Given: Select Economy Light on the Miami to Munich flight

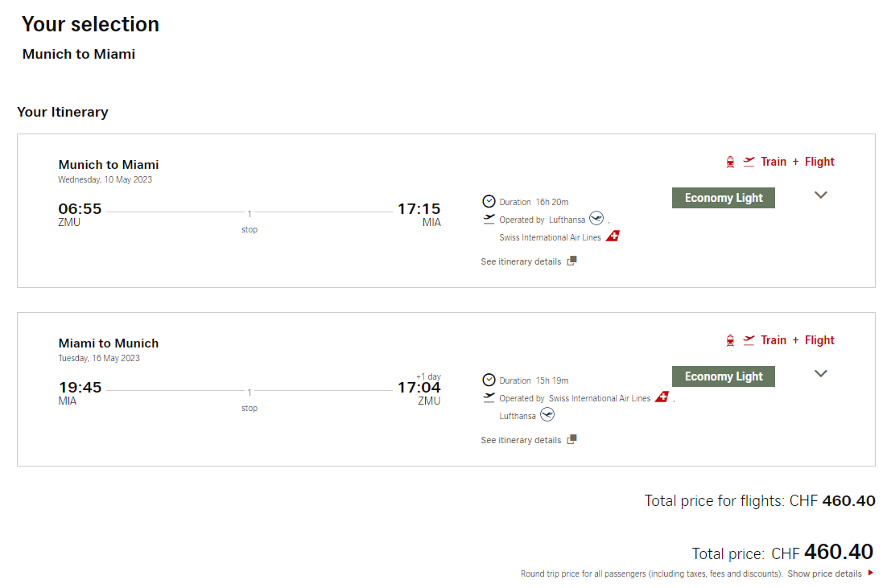Looking at the screenshot, I should [x=723, y=376].
